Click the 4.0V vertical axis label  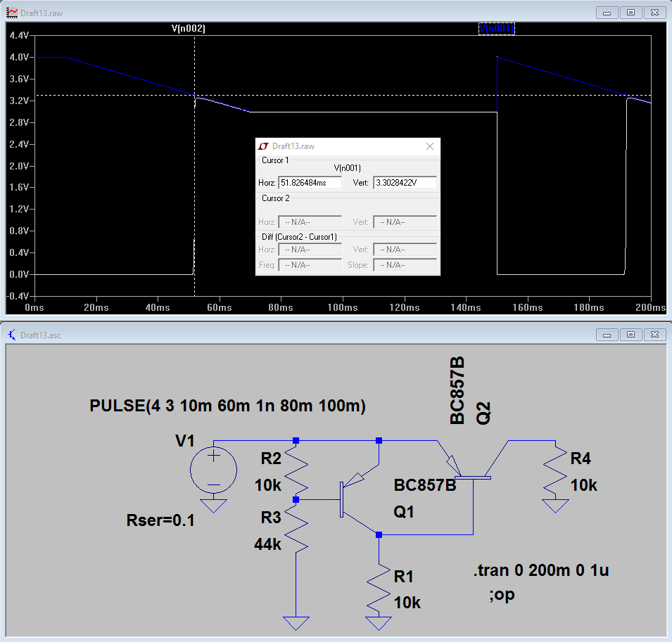point(19,57)
